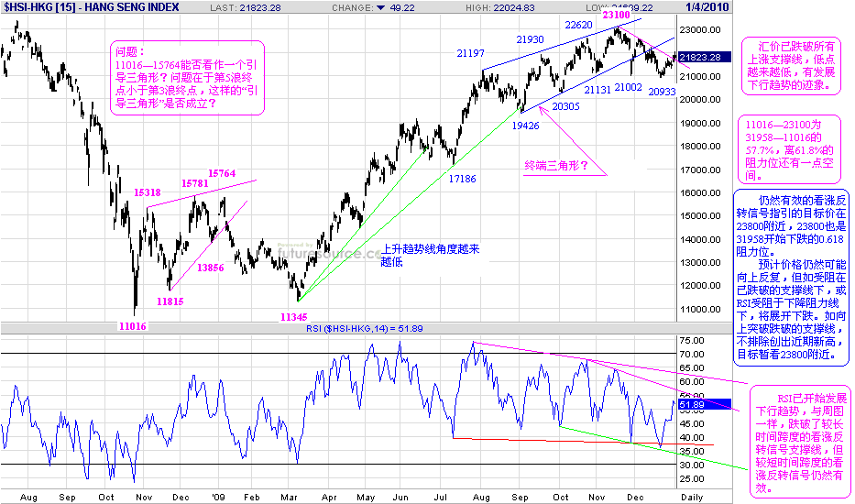Click the blue note starting '仍然有效的看涨反转信号'

coord(791,277)
